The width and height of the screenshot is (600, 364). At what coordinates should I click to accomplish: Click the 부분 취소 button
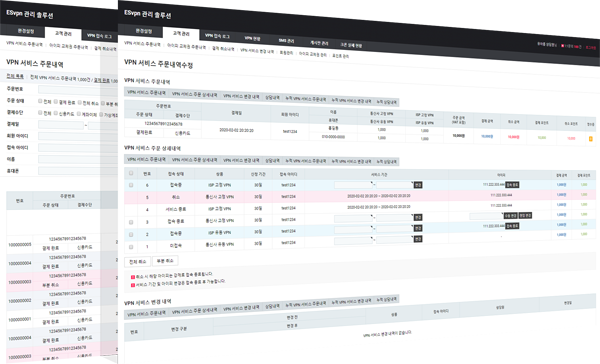click(165, 261)
